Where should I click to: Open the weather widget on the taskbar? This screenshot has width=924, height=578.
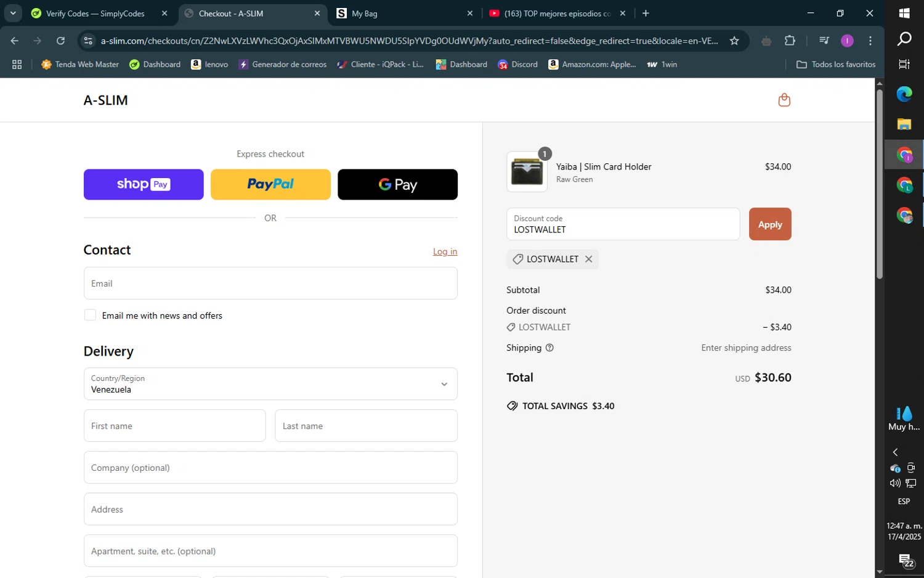click(x=904, y=419)
